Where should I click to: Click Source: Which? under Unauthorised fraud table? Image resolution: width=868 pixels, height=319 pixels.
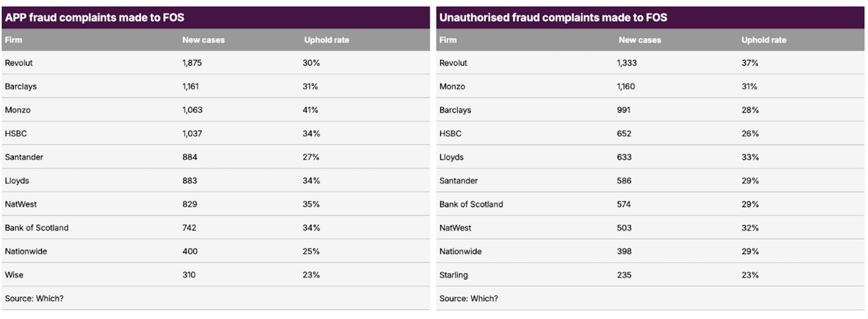pos(468,298)
